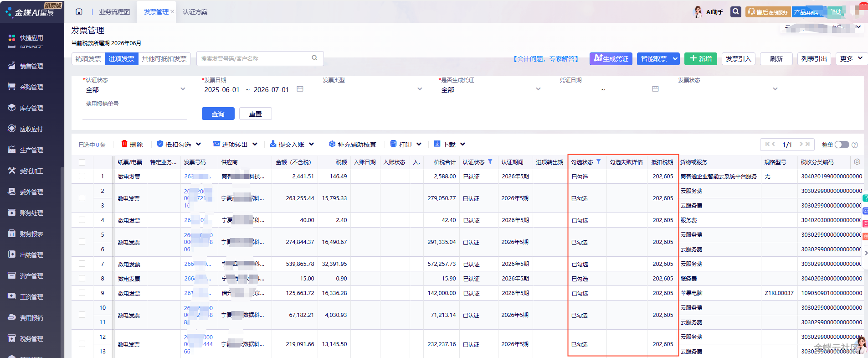Open 销售管理 in the sidebar
This screenshot has height=358, width=868.
pyautogui.click(x=31, y=66)
